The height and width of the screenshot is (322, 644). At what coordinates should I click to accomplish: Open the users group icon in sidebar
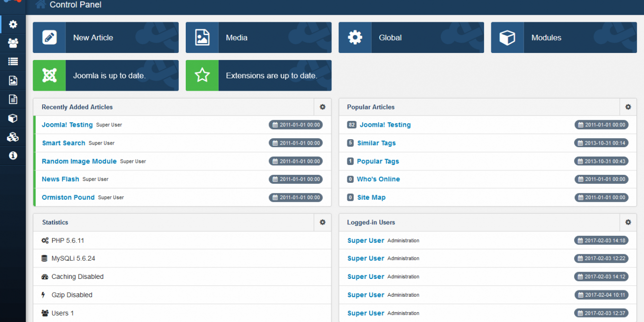pyautogui.click(x=13, y=43)
